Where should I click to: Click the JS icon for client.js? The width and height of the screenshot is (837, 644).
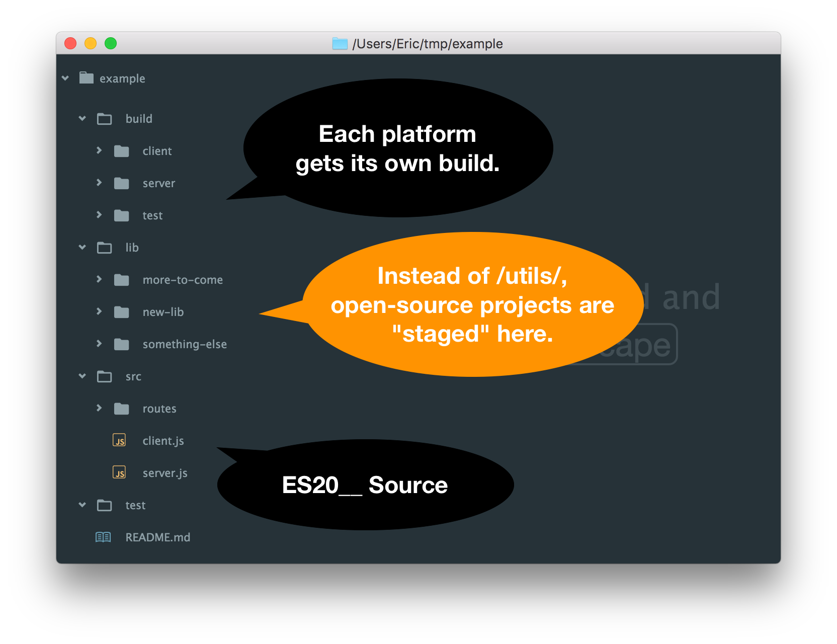tap(119, 440)
